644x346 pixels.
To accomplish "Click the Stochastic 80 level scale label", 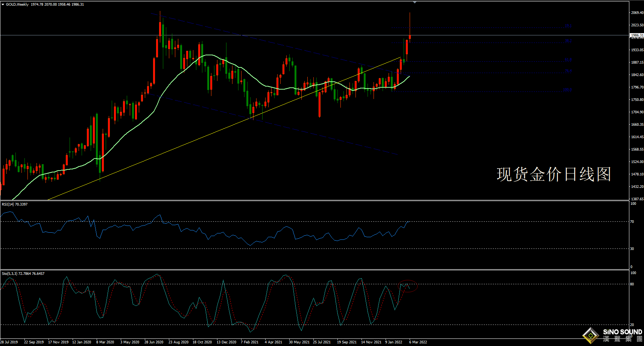I will click(632, 284).
